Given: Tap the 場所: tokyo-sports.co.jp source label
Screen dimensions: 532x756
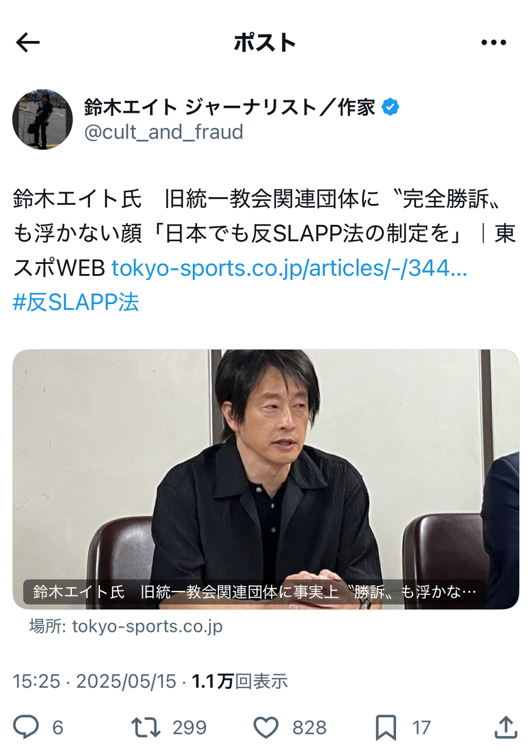Looking at the screenshot, I should [125, 627].
